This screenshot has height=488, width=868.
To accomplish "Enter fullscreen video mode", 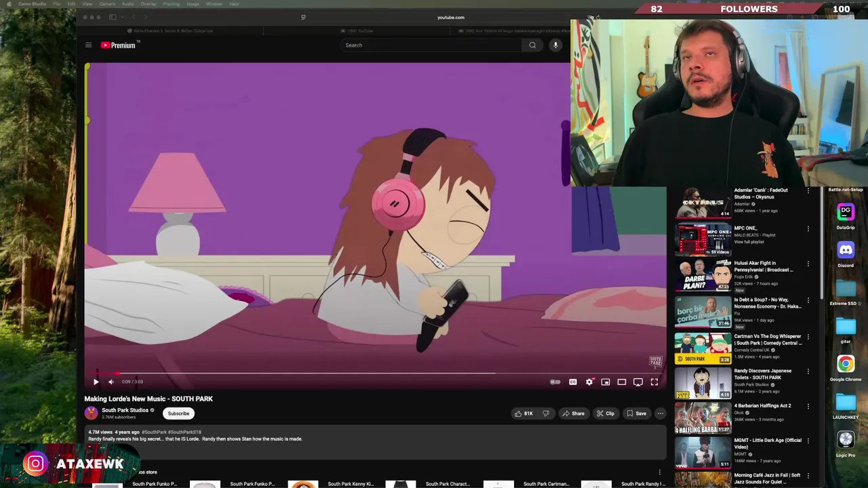I will coord(654,382).
